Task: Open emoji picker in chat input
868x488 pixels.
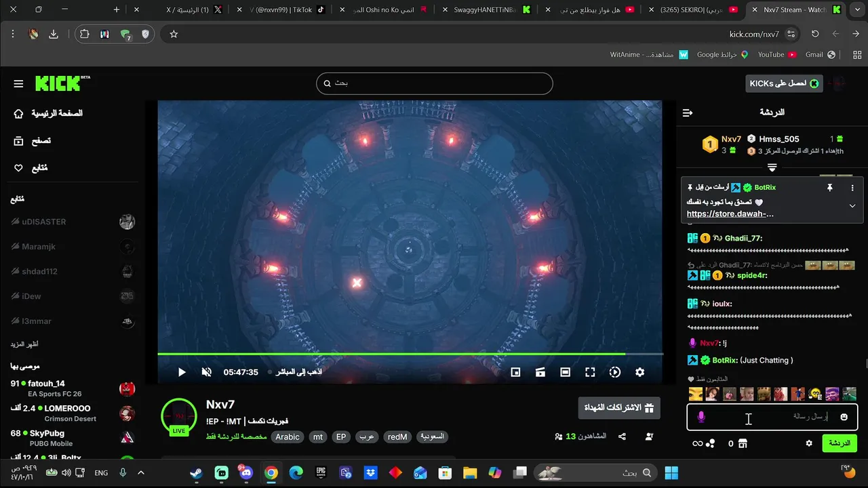Action: (x=844, y=417)
